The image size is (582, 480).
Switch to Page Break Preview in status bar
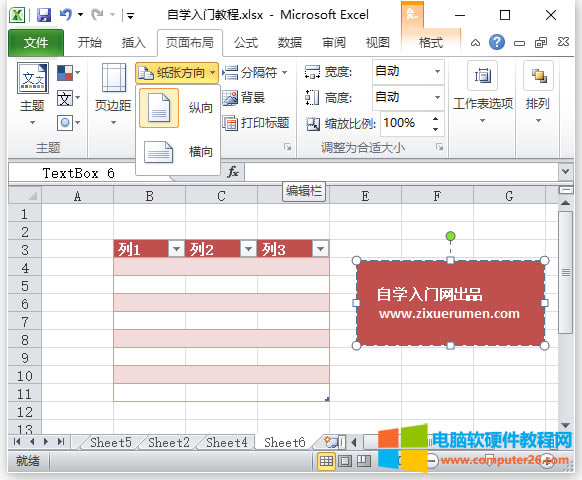364,461
